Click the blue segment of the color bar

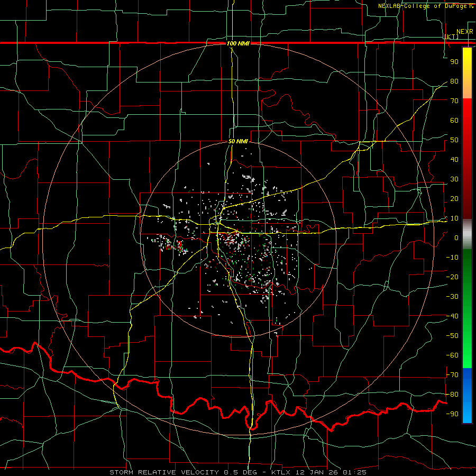pyautogui.click(x=467, y=396)
